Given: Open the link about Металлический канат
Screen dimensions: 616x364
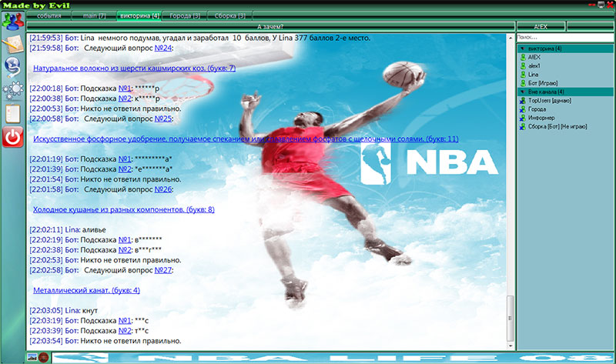Looking at the screenshot, I should click(86, 290).
